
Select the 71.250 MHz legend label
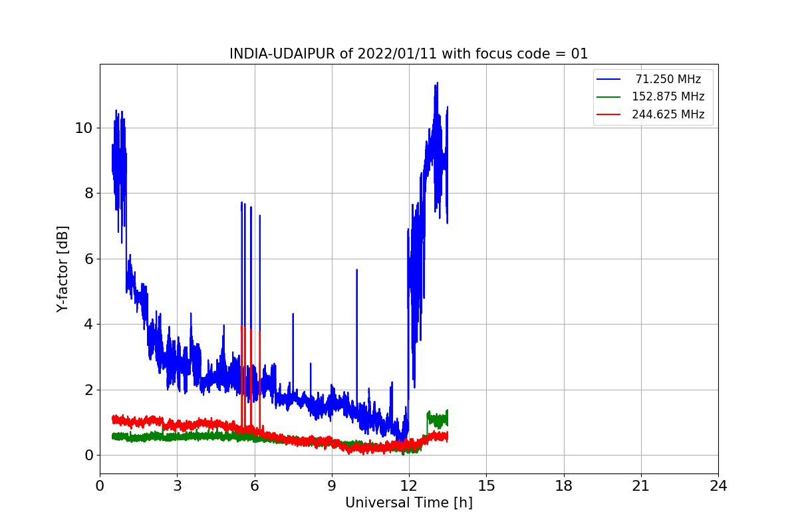(x=668, y=79)
